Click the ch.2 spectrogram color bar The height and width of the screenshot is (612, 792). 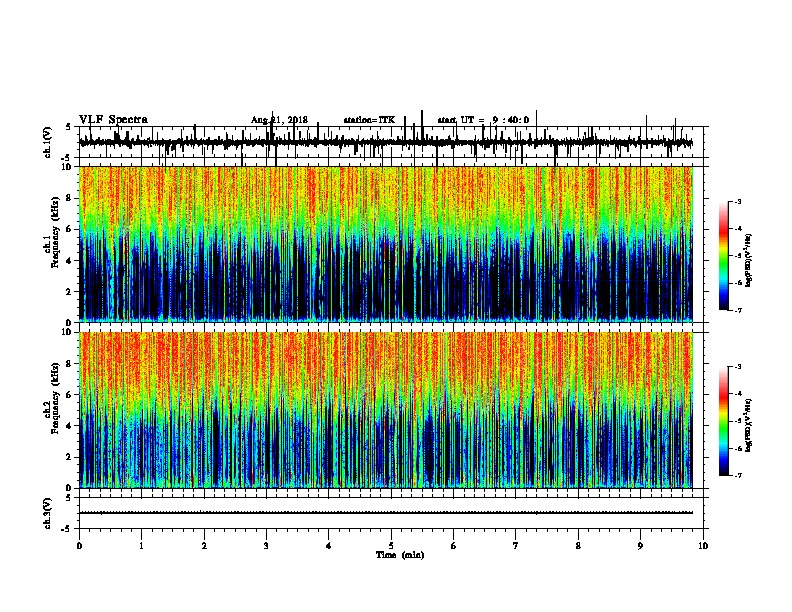click(x=724, y=421)
